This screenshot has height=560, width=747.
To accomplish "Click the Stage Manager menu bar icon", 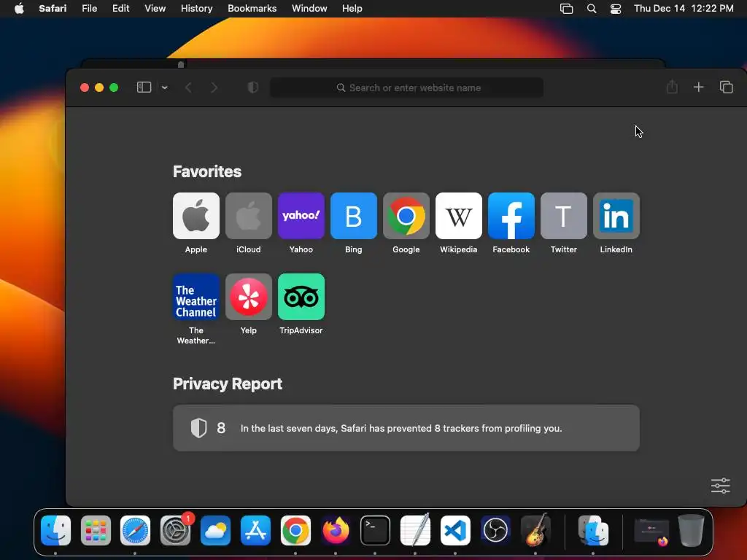I will tap(566, 8).
